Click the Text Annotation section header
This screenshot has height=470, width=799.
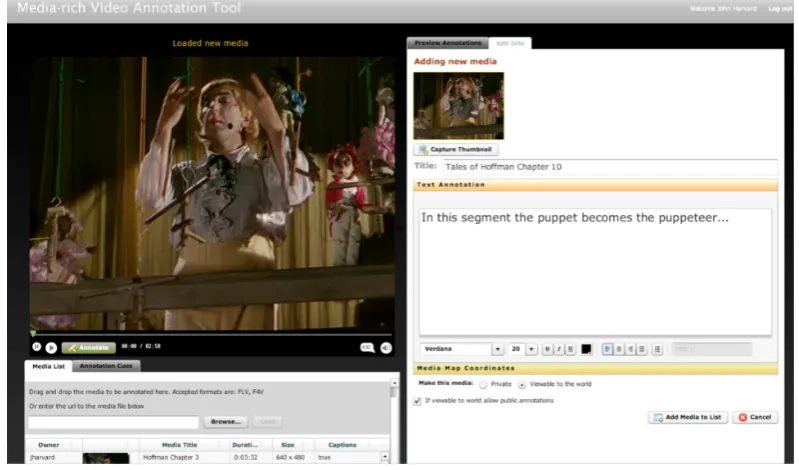[x=595, y=185]
